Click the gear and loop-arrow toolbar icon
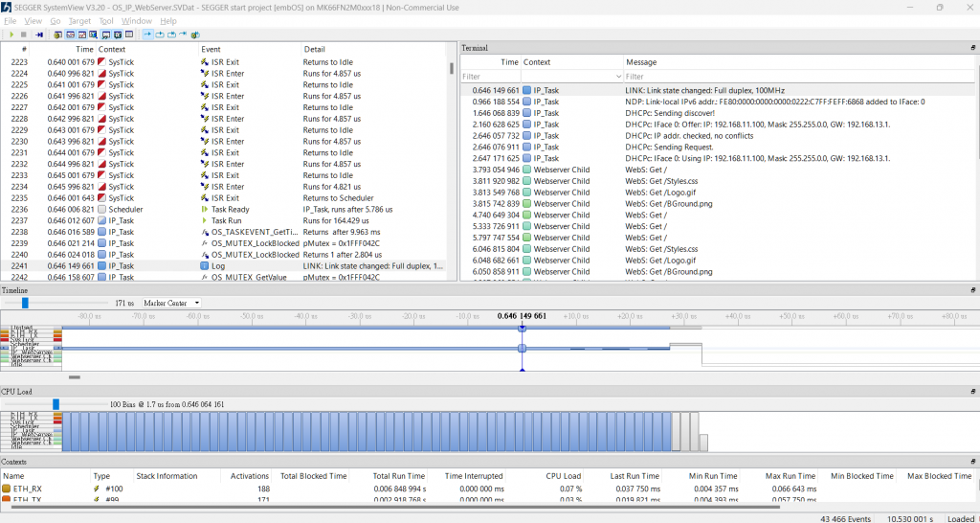This screenshot has width=980, height=523. pos(195,34)
